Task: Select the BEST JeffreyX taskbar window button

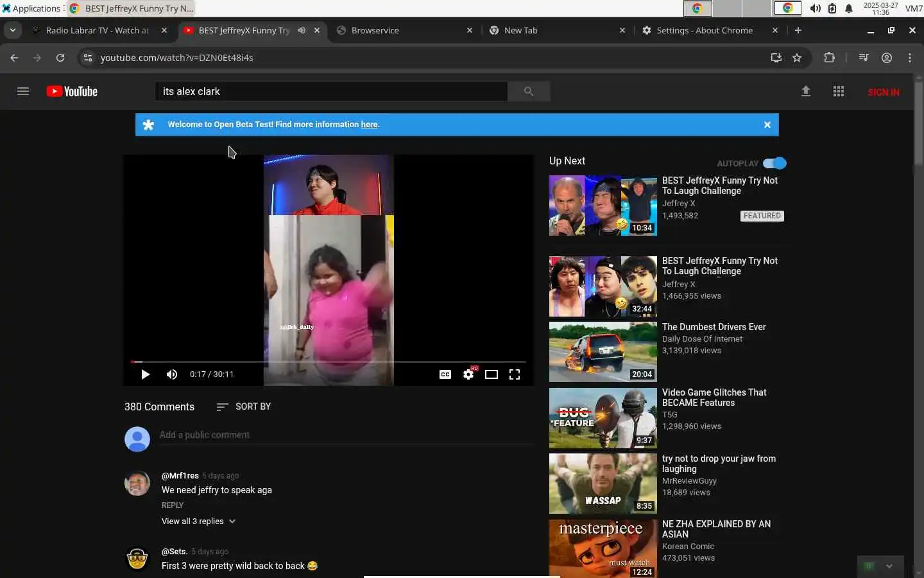Action: 132,8
